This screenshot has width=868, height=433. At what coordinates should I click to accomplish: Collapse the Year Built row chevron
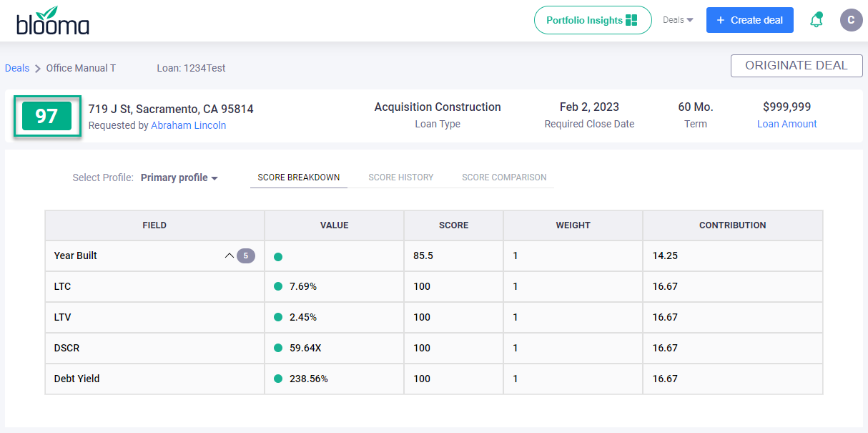[x=230, y=256]
